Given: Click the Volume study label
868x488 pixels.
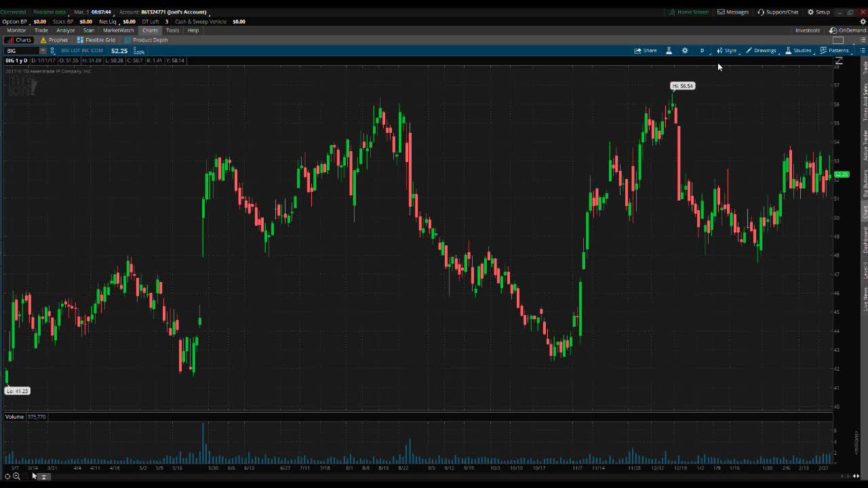Looking at the screenshot, I should tap(14, 417).
